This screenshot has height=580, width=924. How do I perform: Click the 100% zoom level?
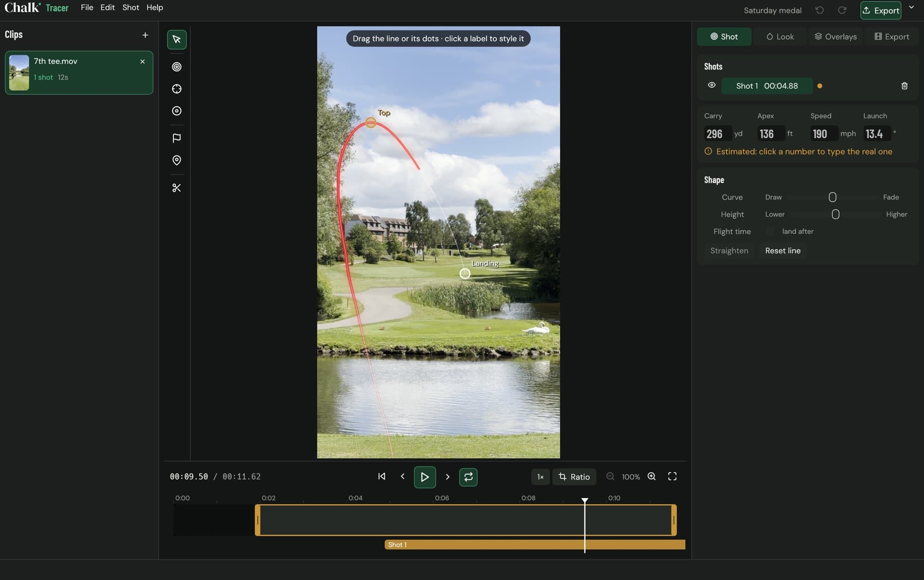click(631, 477)
